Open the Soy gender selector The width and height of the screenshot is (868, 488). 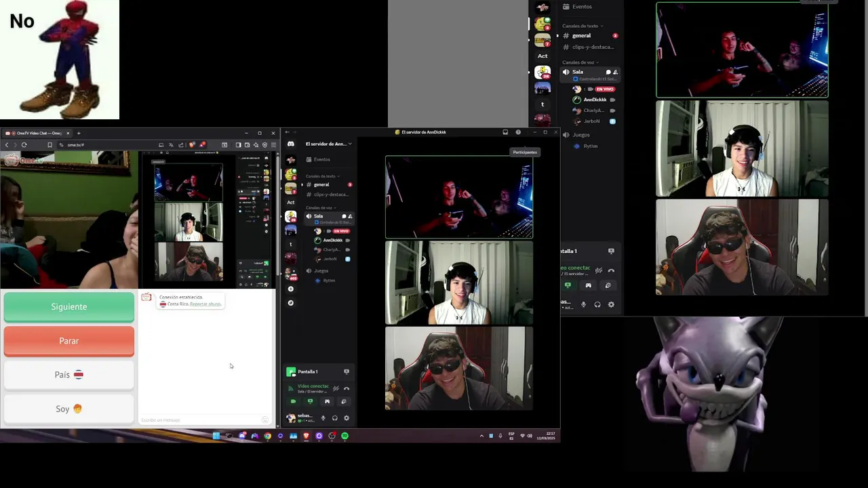69,409
